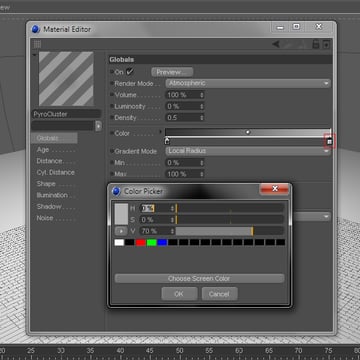Uncheck the On checkbox in Globals
This screenshot has width=360, height=360.
tap(129, 71)
